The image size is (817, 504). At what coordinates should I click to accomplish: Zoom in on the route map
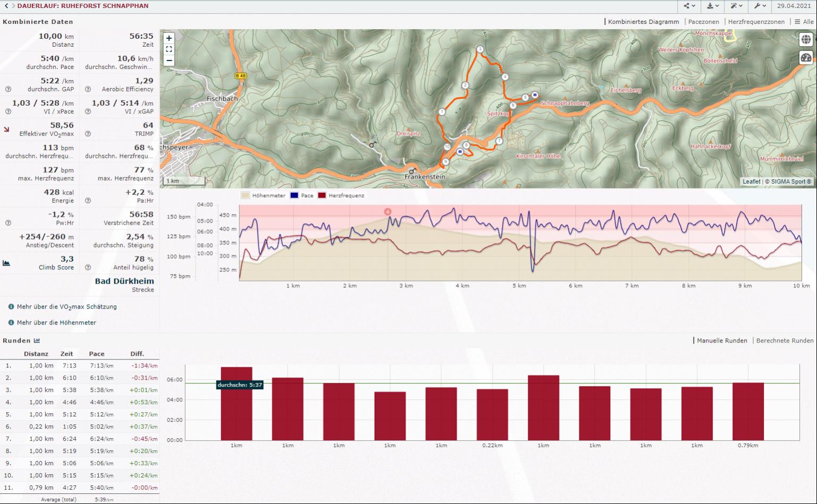click(169, 38)
